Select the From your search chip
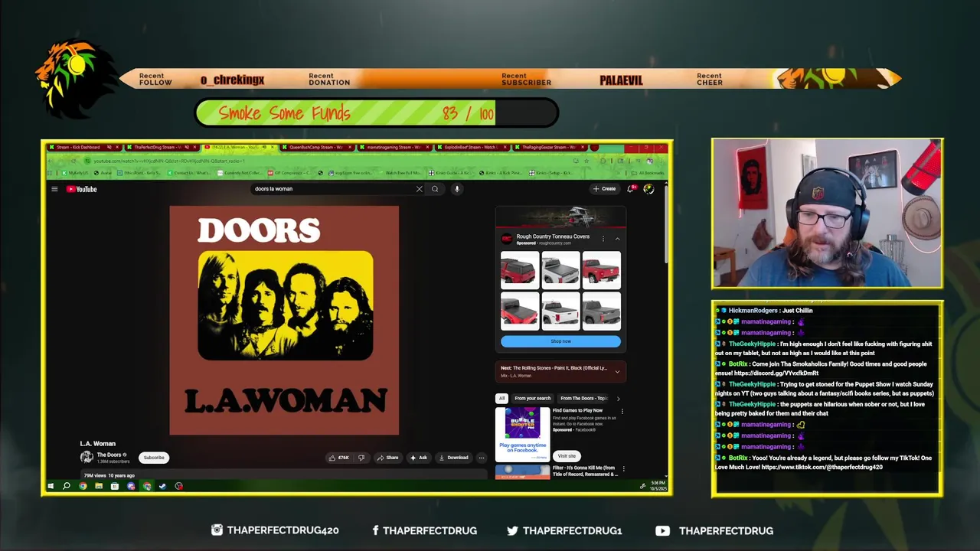 (x=532, y=398)
